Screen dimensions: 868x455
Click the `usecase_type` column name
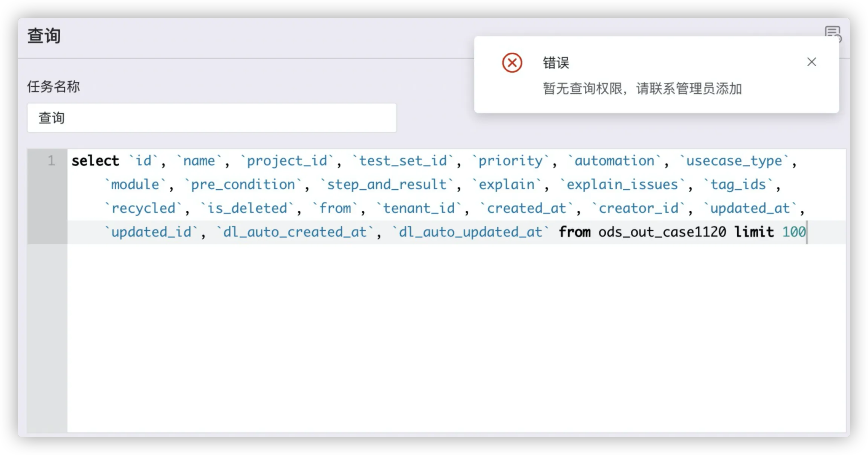(734, 161)
